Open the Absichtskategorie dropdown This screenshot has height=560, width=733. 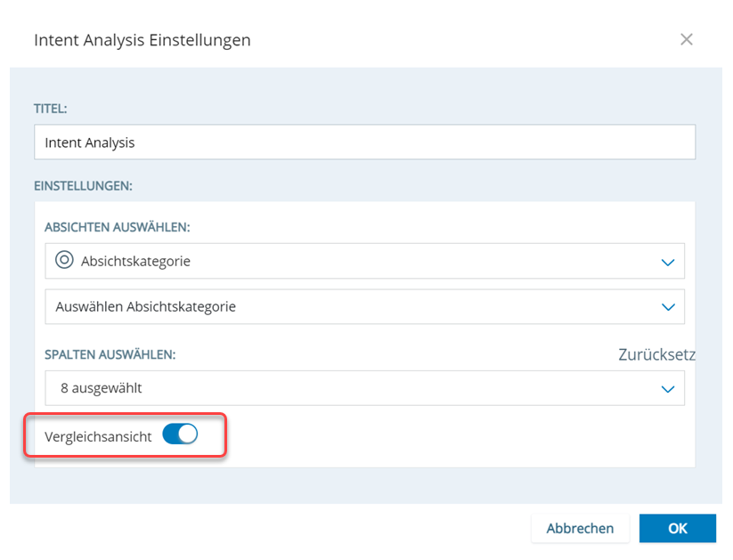pos(364,261)
